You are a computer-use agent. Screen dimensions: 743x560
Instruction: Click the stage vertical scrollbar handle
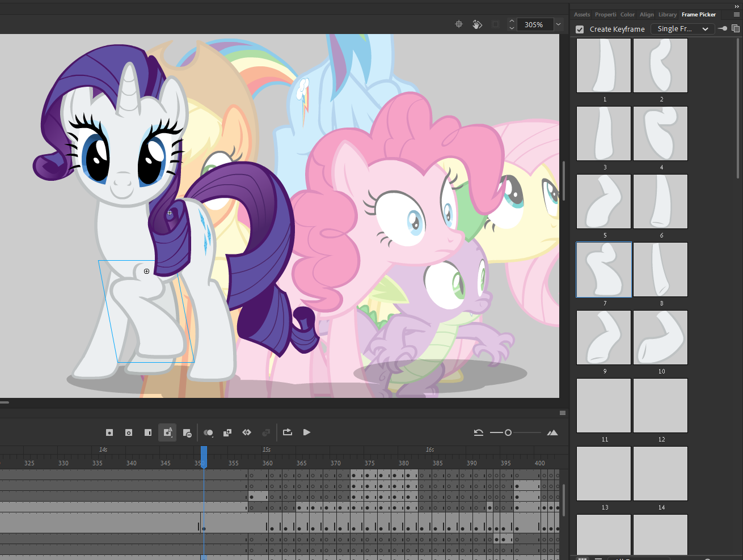point(563,180)
